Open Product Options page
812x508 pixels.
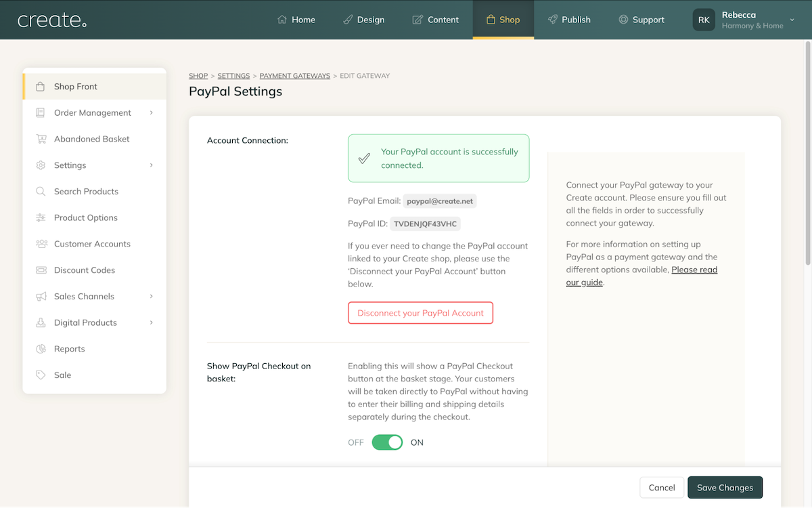tap(95, 217)
